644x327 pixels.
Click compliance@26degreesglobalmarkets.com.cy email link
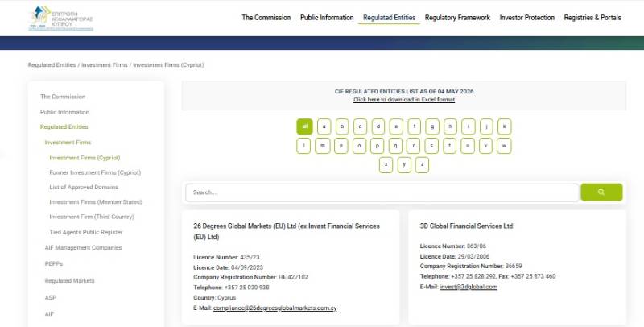coord(275,308)
